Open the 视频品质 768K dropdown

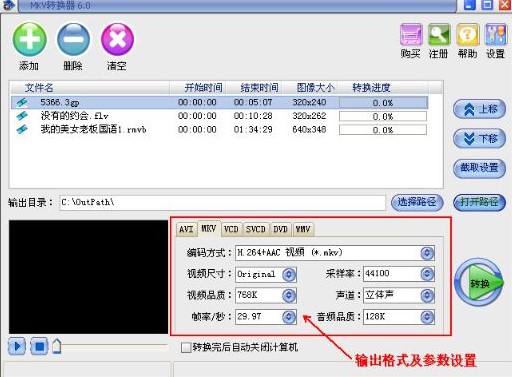pyautogui.click(x=289, y=295)
